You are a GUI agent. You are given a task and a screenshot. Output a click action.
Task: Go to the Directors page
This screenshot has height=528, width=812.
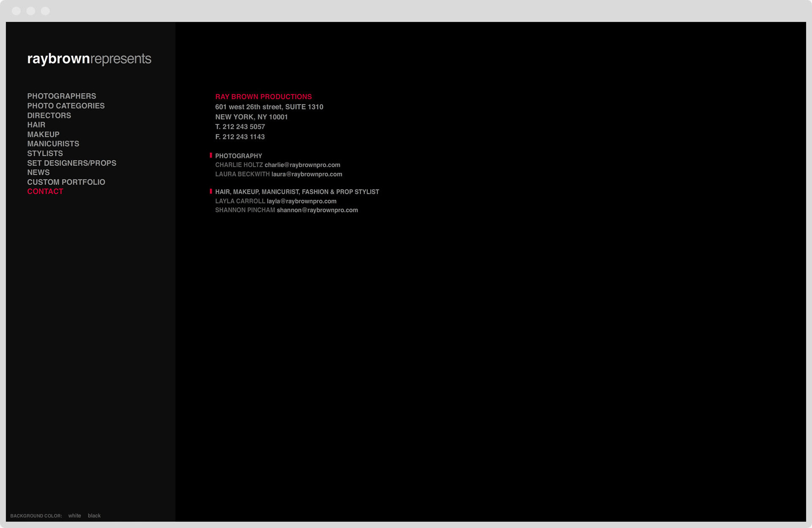click(49, 115)
